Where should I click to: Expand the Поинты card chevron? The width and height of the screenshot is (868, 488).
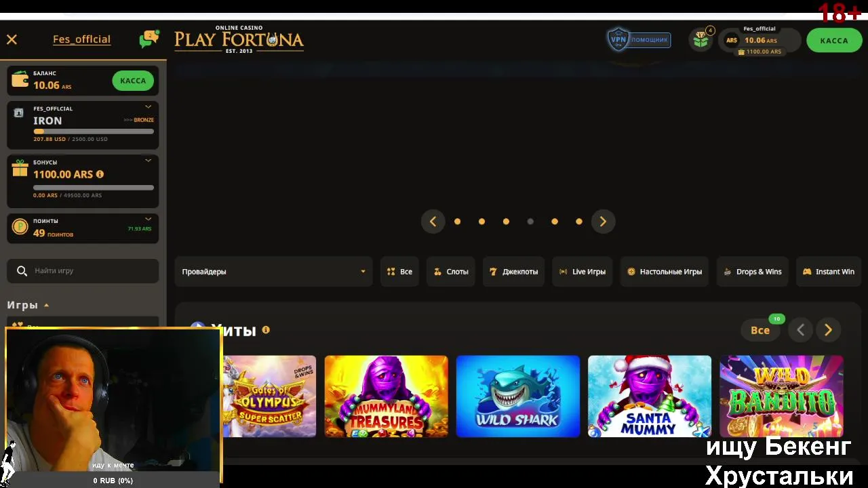[148, 219]
